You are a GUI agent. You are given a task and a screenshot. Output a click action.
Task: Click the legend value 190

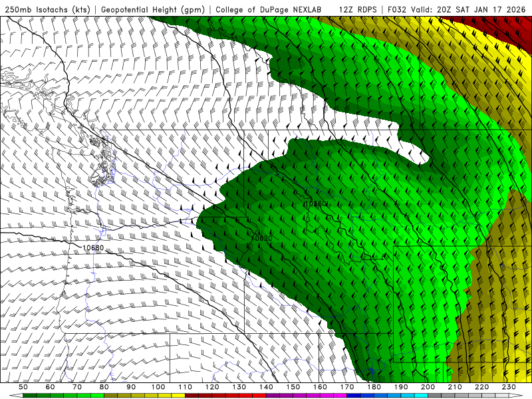[401, 387]
